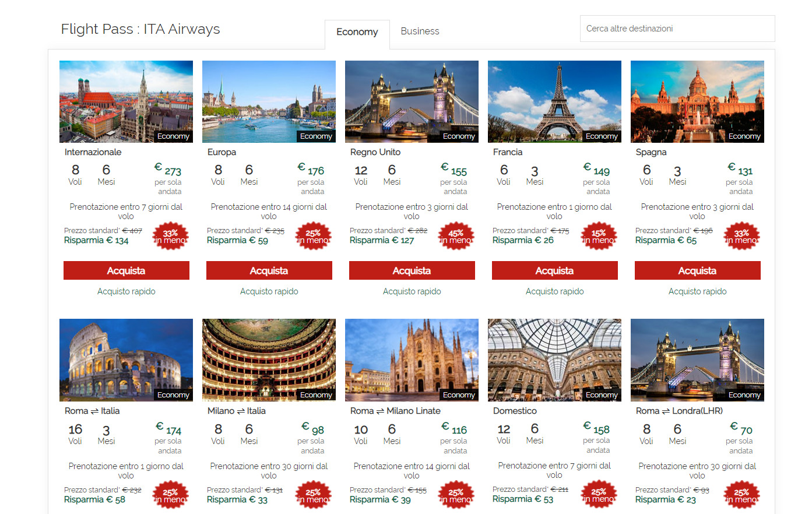Viewport: 812px width, 514px height.
Task: Click the 15% in meno badge on Francia
Action: [599, 236]
